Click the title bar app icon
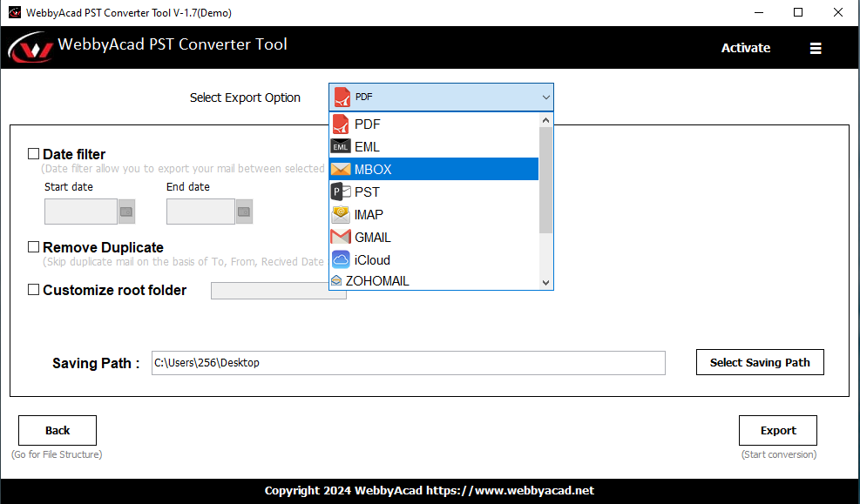Viewport: 860px width, 504px height. (x=14, y=12)
